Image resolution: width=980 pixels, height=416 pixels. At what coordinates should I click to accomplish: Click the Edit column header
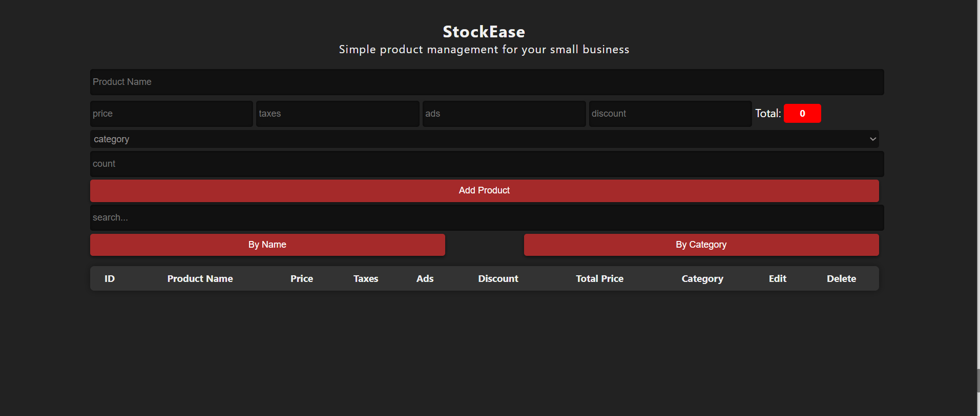pos(777,278)
